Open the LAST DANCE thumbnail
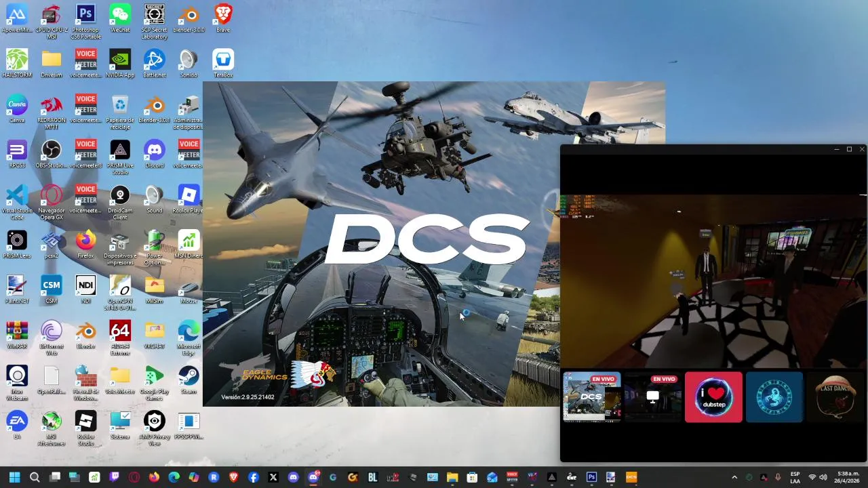Viewport: 868px width, 488px height. coord(835,397)
